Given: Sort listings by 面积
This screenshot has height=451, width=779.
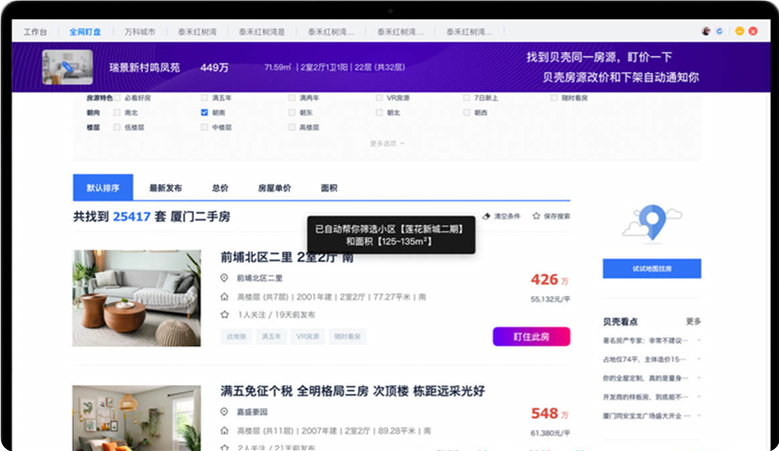Looking at the screenshot, I should tap(329, 188).
